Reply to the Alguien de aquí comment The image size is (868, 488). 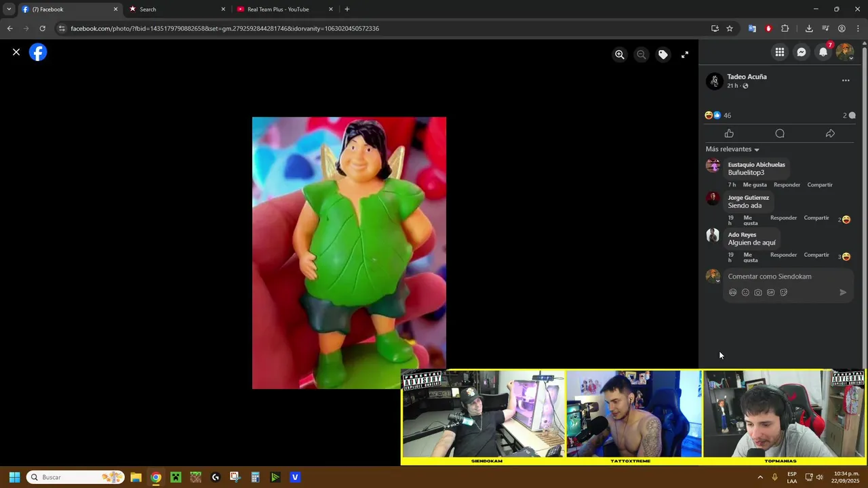783,256
